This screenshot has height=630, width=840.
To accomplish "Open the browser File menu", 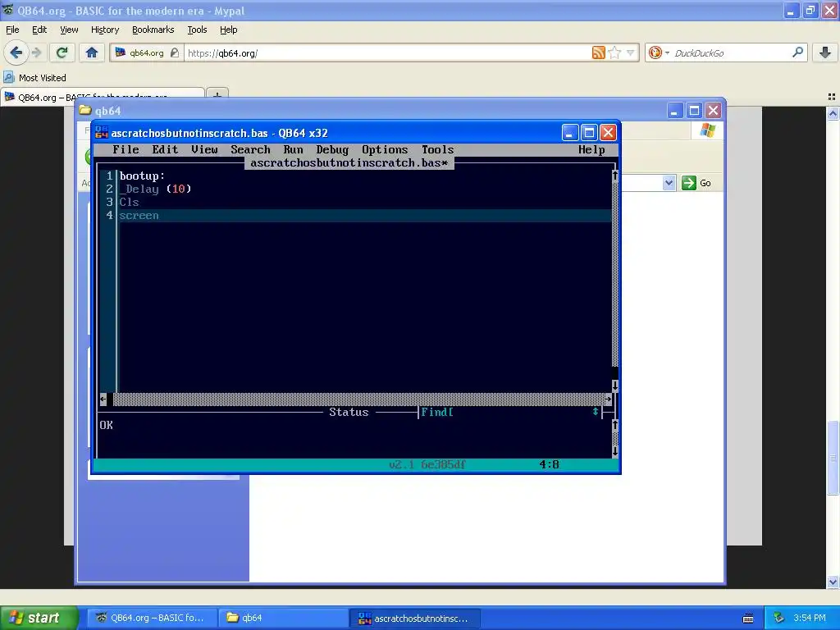I will [12, 30].
